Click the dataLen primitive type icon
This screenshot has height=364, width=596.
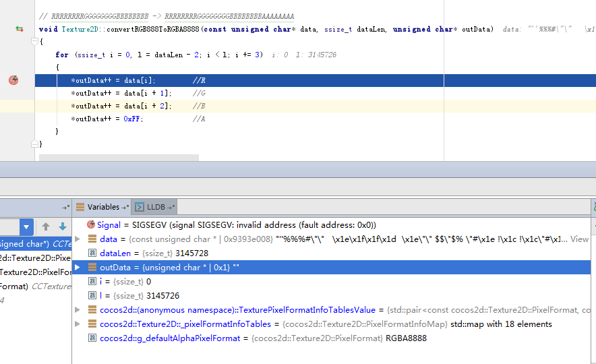click(x=92, y=253)
